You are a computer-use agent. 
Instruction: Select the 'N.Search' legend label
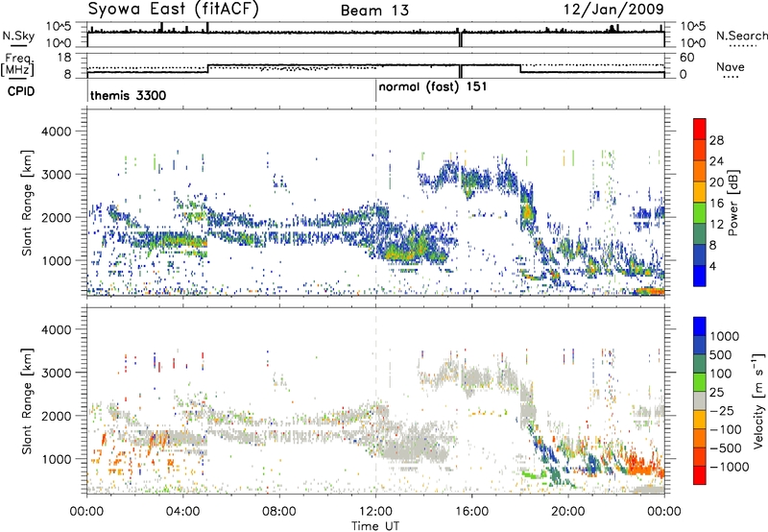point(742,36)
